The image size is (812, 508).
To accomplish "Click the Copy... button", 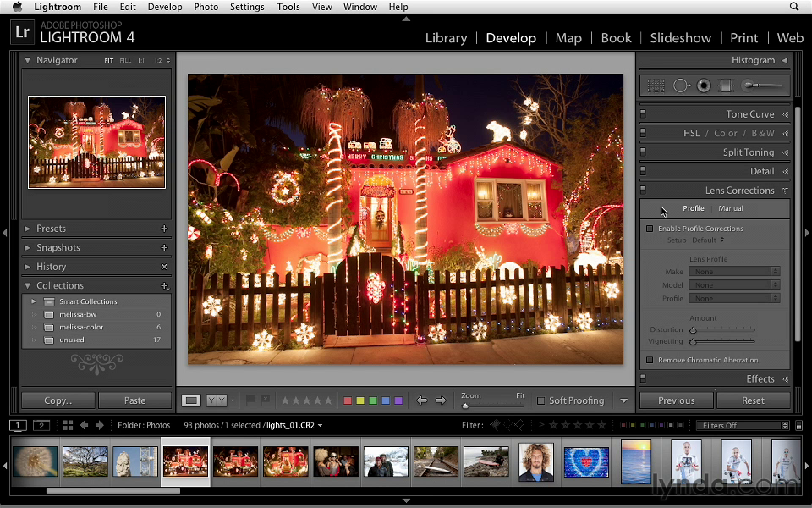I will [x=58, y=400].
